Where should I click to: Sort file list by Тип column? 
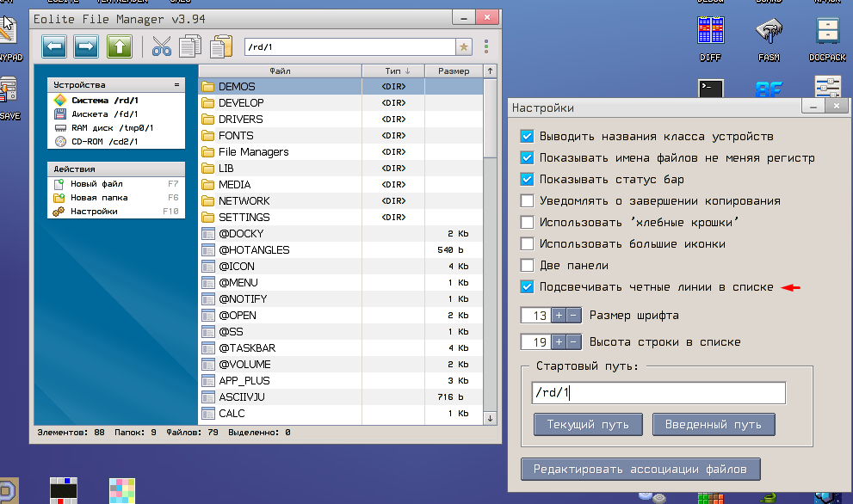coord(397,71)
